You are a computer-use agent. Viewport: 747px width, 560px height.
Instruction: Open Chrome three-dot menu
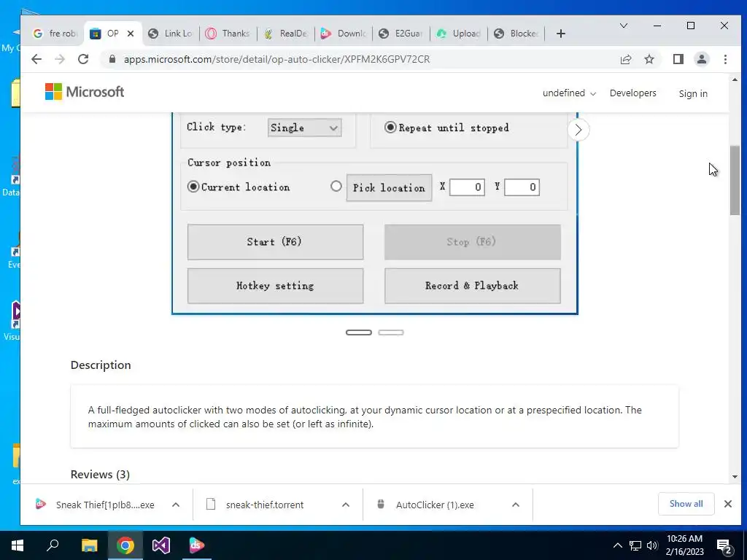tap(725, 59)
